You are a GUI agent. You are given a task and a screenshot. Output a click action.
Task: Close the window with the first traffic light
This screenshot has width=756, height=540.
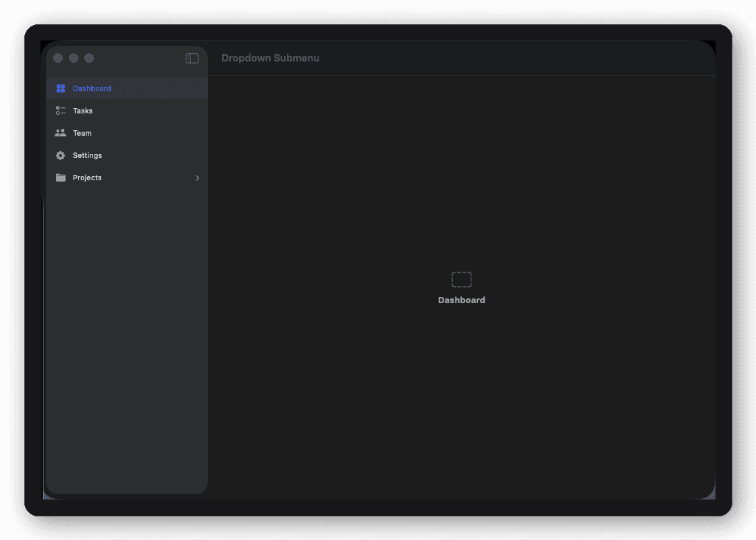58,58
